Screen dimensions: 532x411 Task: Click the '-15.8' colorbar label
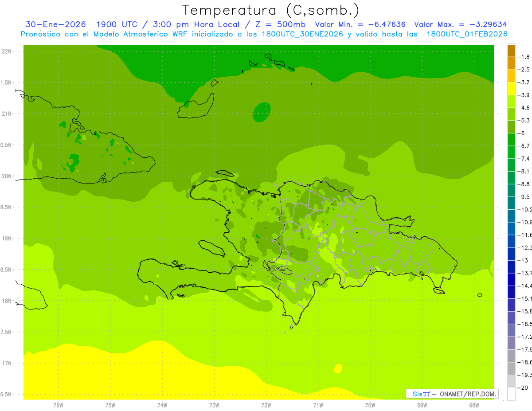coord(525,311)
